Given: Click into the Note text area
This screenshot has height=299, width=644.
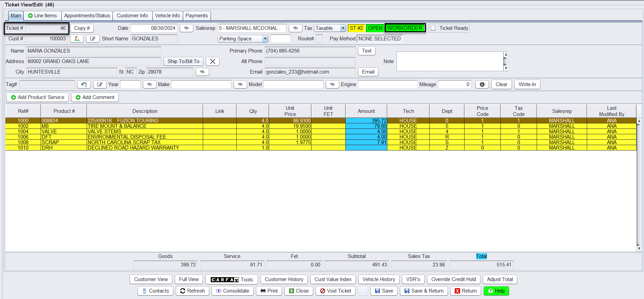Looking at the screenshot, I should (450, 61).
